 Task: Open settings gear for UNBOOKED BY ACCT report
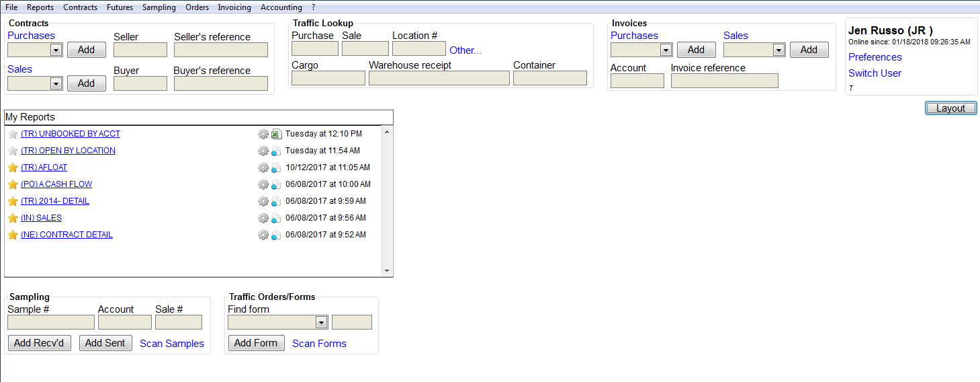click(263, 134)
